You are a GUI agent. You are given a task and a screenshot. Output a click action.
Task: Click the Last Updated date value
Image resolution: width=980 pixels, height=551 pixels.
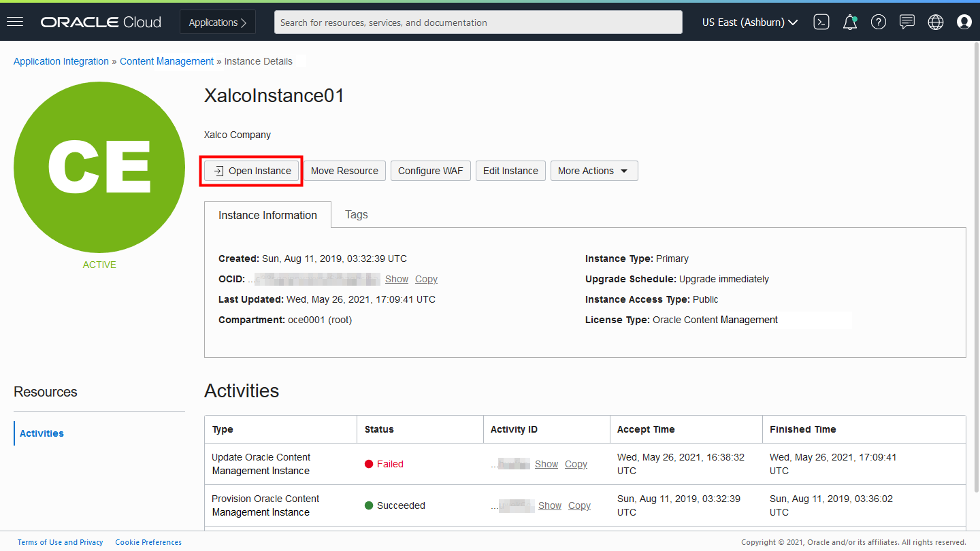[x=361, y=299]
